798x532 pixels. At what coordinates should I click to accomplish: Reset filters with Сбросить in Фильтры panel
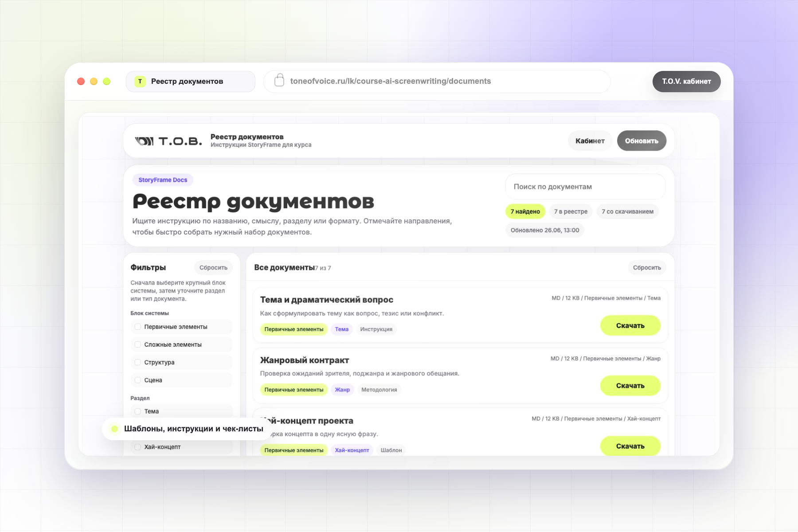[213, 268]
